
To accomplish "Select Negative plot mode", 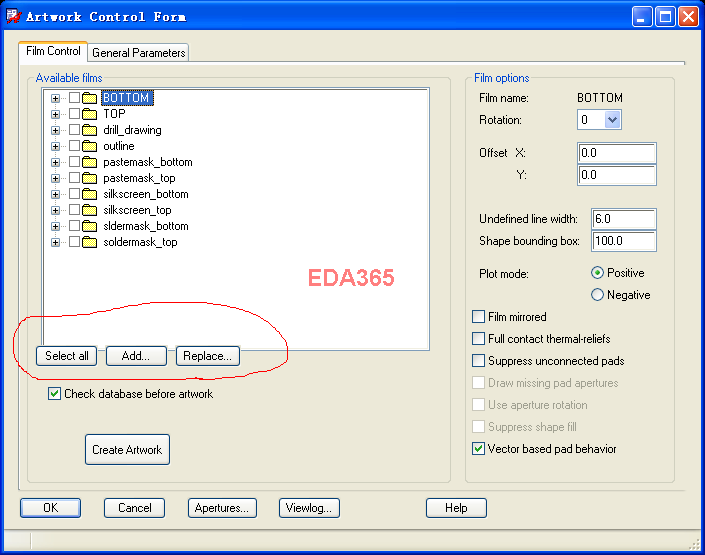I will 597,295.
